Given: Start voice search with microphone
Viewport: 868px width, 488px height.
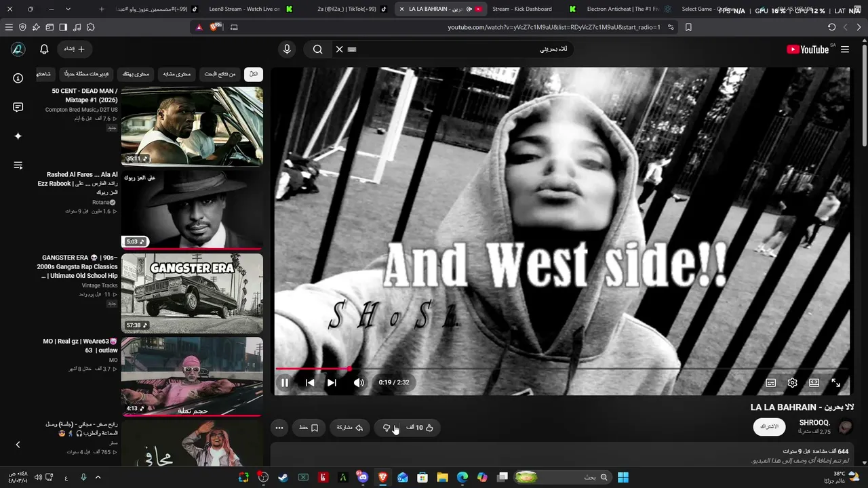Looking at the screenshot, I should tap(287, 49).
